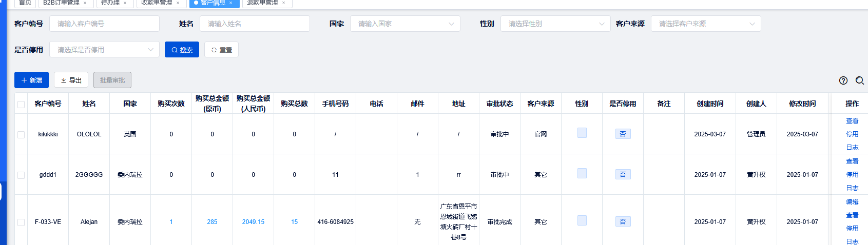Viewport: 868px width, 245px height.
Task: Click the 导出 export button
Action: (x=71, y=80)
